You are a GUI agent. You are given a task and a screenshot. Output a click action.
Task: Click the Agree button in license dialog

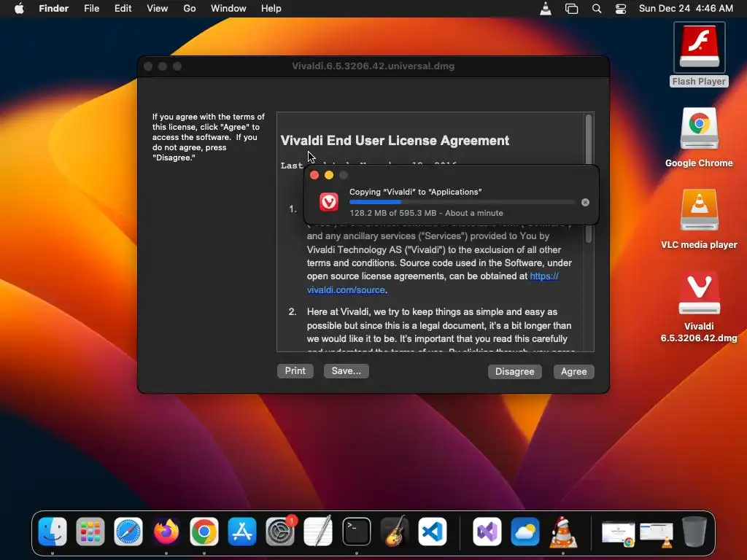click(573, 371)
